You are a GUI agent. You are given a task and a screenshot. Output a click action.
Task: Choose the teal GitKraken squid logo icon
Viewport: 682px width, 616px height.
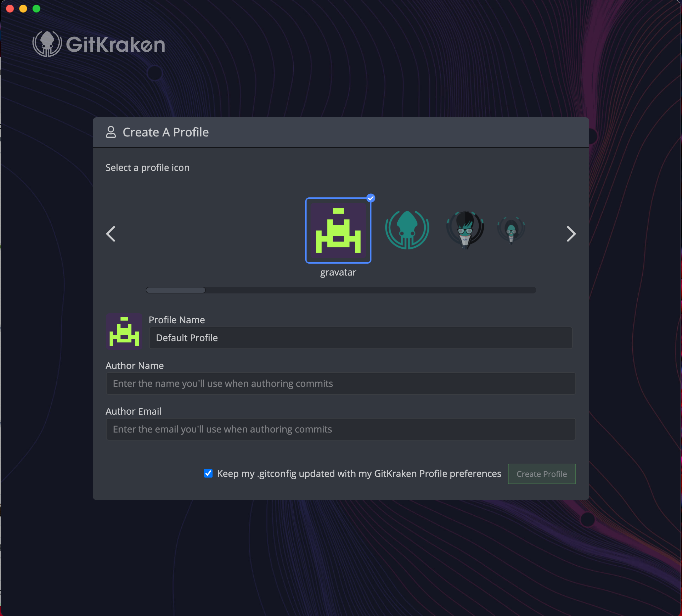[407, 230]
